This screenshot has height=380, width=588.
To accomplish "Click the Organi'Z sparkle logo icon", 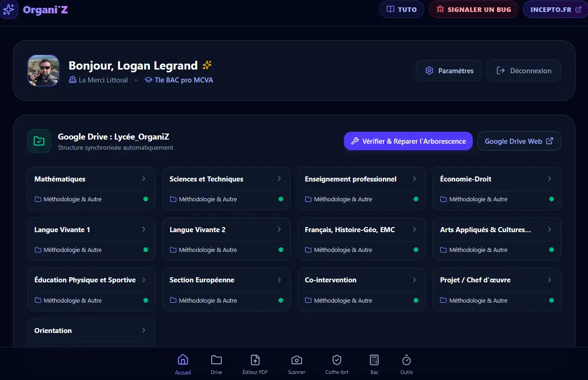I will pyautogui.click(x=9, y=9).
